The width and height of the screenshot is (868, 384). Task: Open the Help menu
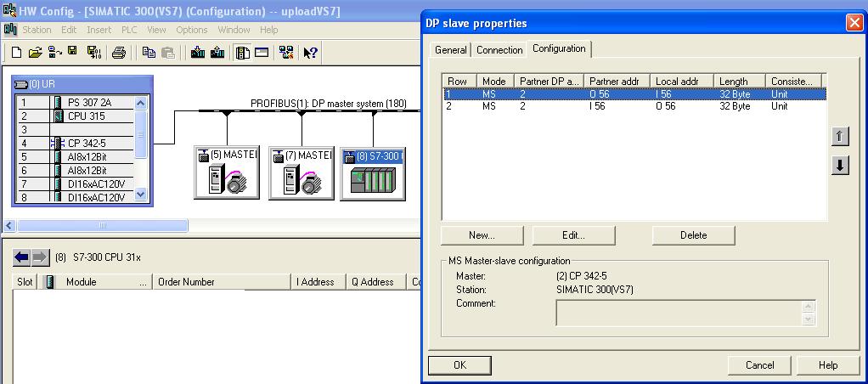pos(268,30)
